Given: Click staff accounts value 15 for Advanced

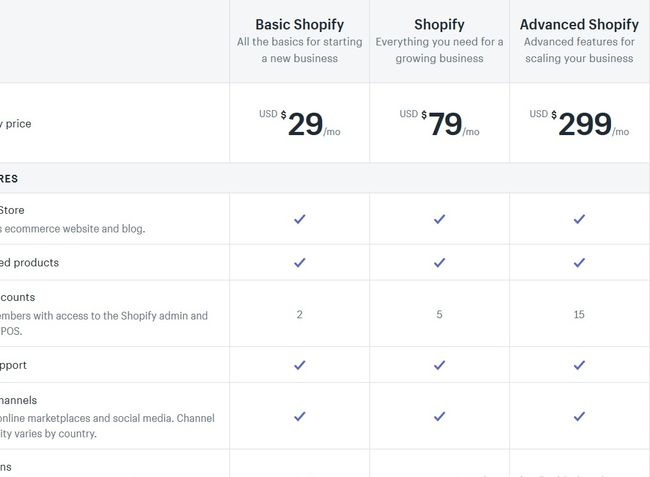Looking at the screenshot, I should tap(579, 314).
